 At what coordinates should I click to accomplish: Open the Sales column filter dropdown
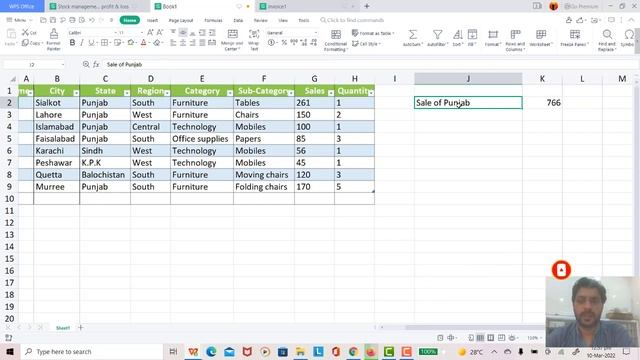[331, 93]
